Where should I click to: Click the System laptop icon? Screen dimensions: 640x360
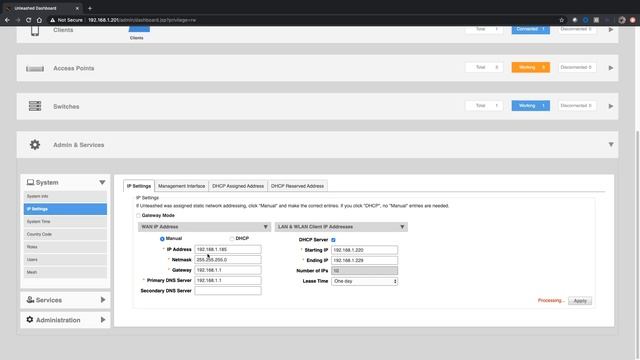pos(31,182)
